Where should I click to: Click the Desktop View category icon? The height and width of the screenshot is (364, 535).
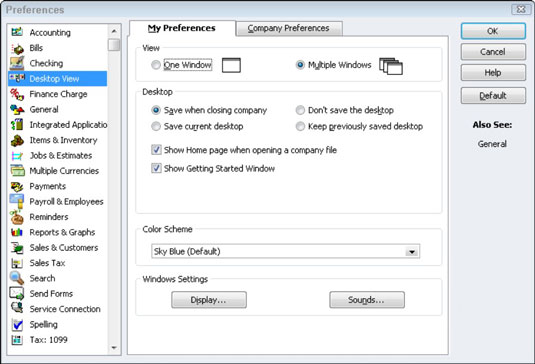coord(17,78)
